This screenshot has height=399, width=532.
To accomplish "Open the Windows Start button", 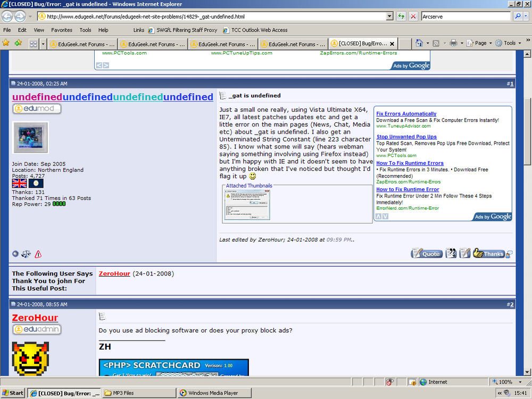I will 13,393.
